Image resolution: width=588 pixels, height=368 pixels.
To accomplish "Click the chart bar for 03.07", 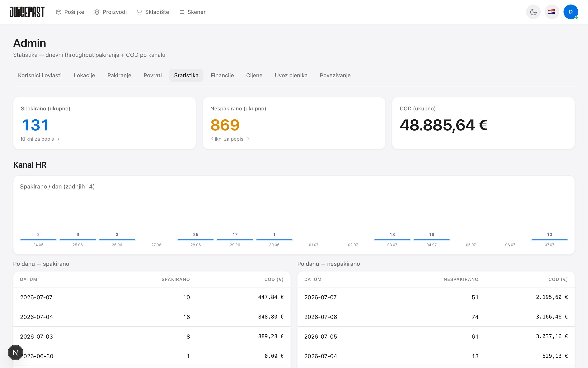I will click(x=392, y=240).
